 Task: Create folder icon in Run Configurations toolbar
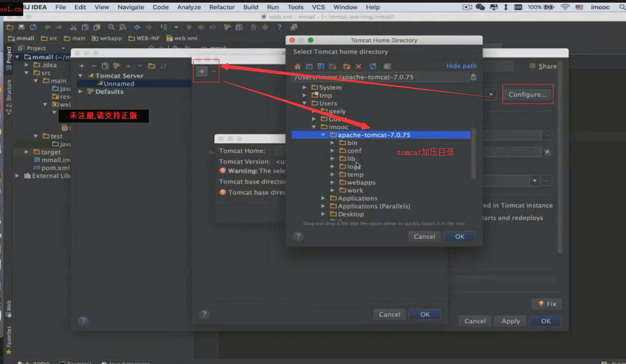(x=151, y=66)
